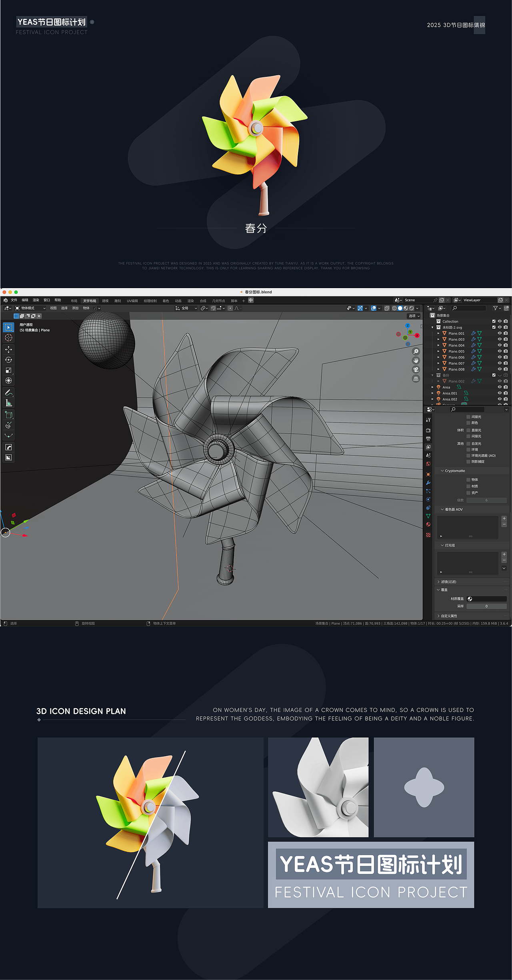The width and height of the screenshot is (512, 980).
Task: Select the Annotate pencil tool
Action: tap(8, 393)
